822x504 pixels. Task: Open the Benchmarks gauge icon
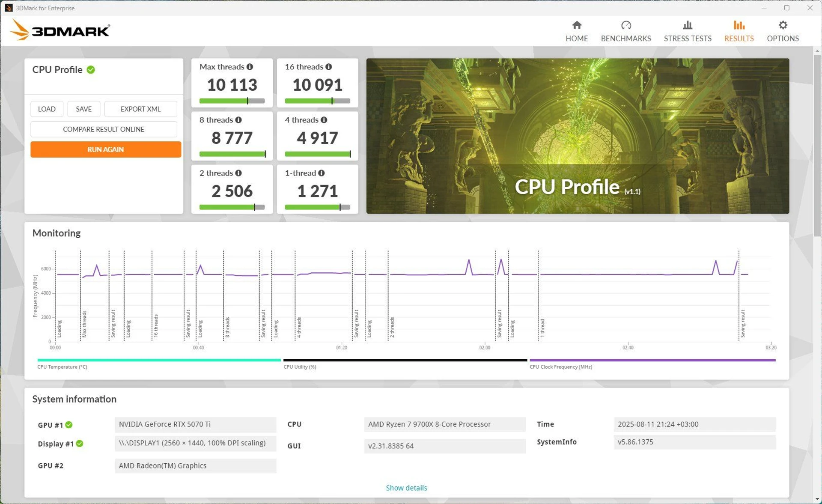coord(626,25)
